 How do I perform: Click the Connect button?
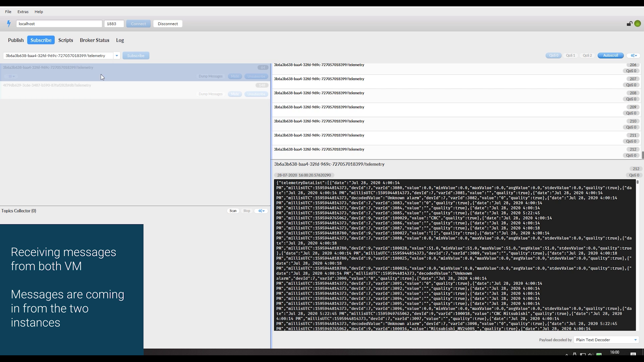138,24
